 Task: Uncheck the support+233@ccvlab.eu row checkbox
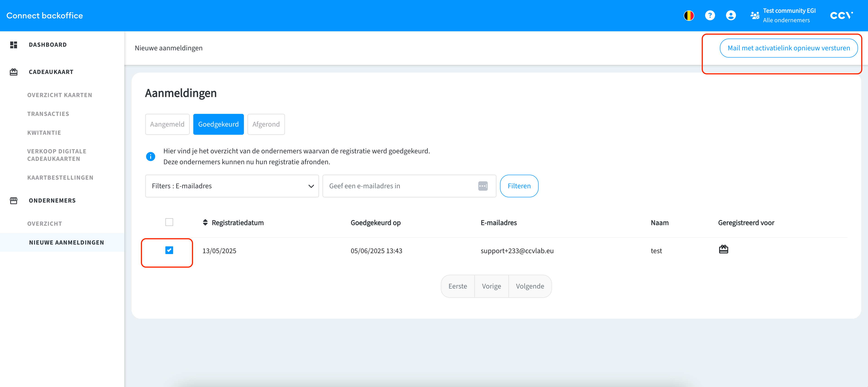tap(169, 250)
